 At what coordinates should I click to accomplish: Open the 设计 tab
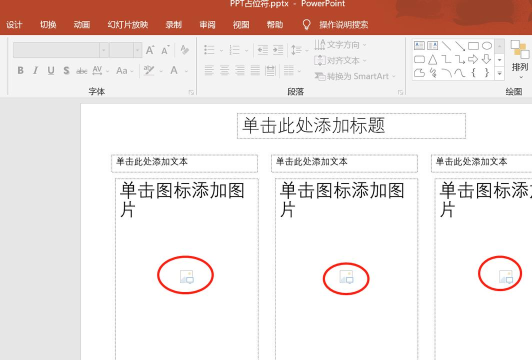click(x=14, y=25)
